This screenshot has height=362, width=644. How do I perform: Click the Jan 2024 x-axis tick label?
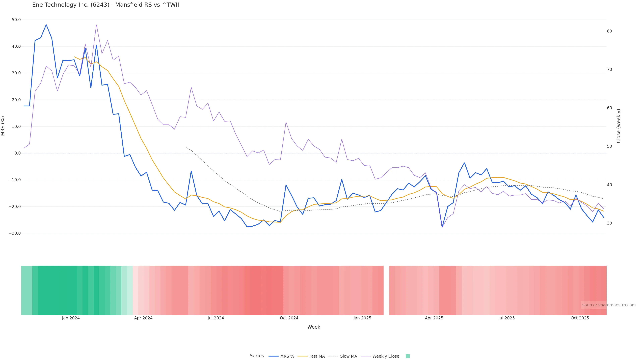[71, 318]
